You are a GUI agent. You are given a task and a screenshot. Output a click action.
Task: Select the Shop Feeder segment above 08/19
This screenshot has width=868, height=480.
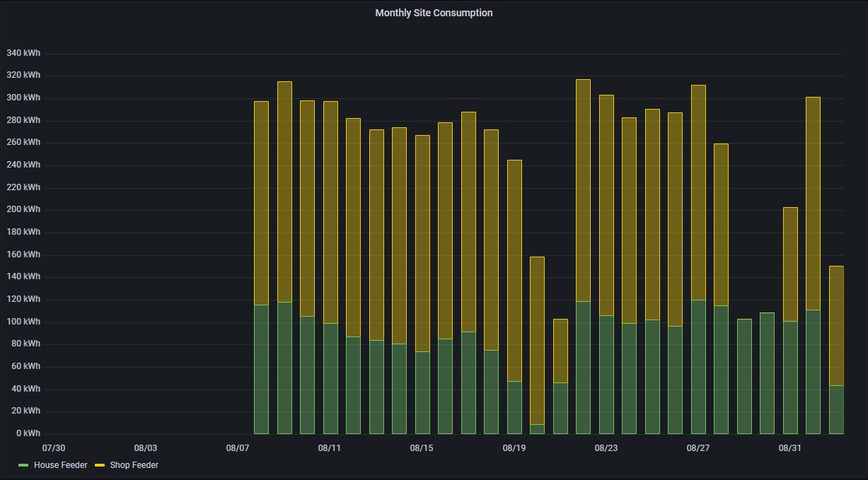click(514, 269)
